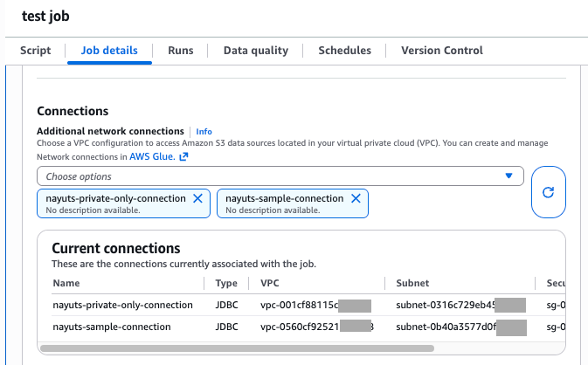This screenshot has width=588, height=365.
Task: Remove nayuts-private-only-connection chip with X
Action: click(197, 199)
